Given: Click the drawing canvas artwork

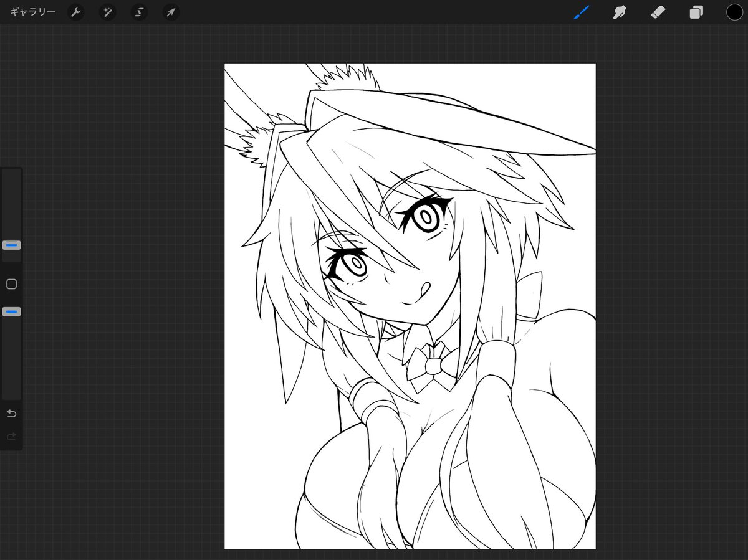Looking at the screenshot, I should click(x=410, y=306).
